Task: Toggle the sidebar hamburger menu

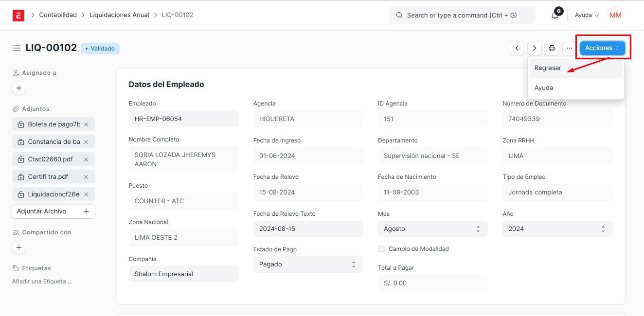Action: [17, 48]
